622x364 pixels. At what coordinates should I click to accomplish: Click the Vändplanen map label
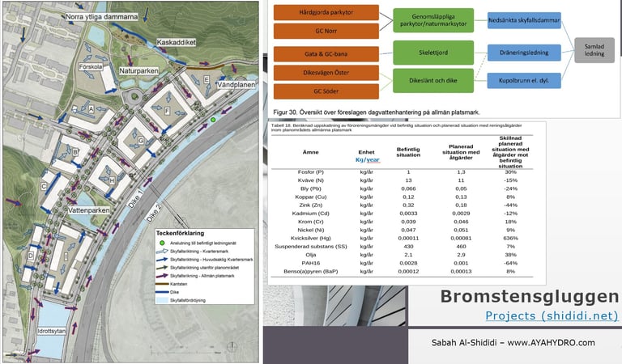[236, 85]
